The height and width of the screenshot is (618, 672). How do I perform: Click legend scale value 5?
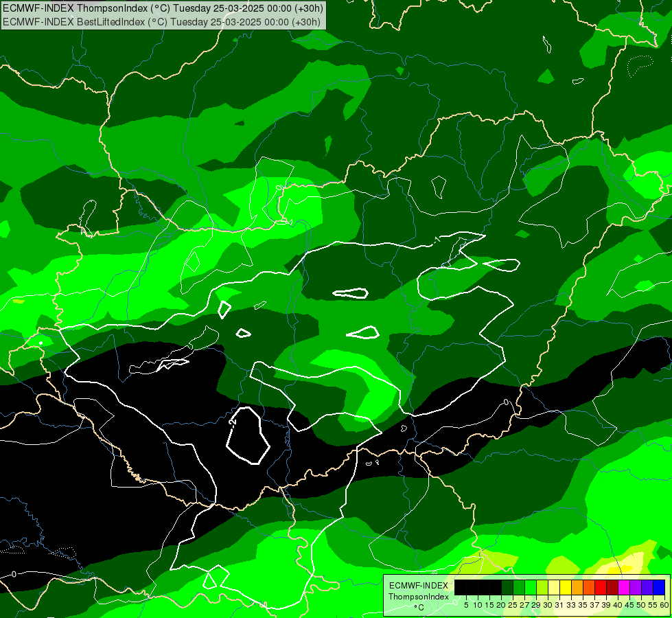466,605
